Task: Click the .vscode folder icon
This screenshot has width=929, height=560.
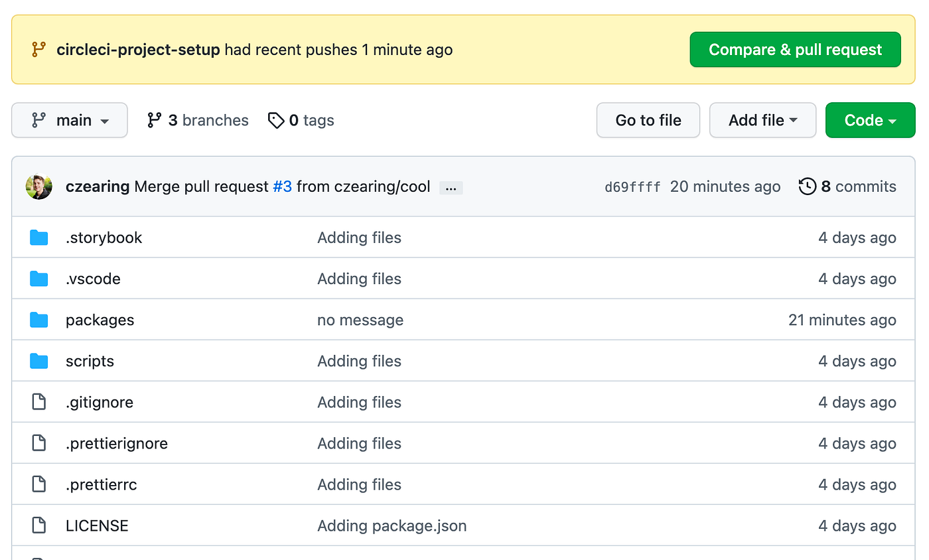Action: tap(39, 279)
